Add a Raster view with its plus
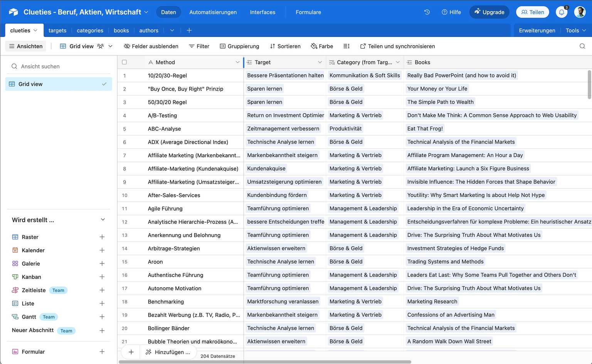The height and width of the screenshot is (364, 592). pyautogui.click(x=102, y=237)
